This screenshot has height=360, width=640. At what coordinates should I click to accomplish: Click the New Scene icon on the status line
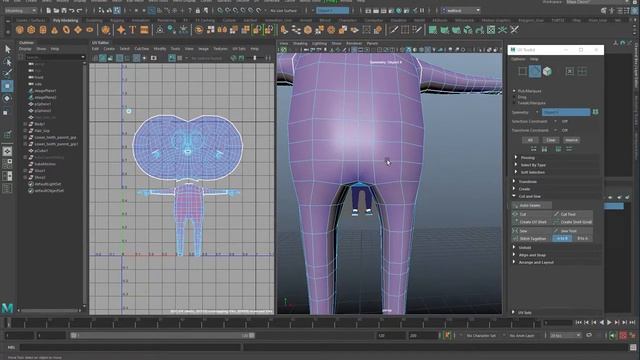[49, 11]
